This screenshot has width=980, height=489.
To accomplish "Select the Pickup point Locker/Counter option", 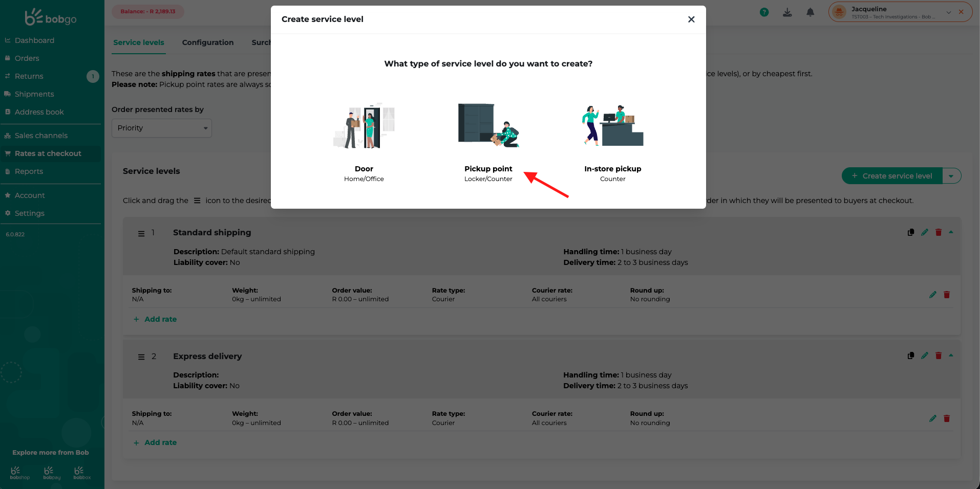I will (x=488, y=143).
